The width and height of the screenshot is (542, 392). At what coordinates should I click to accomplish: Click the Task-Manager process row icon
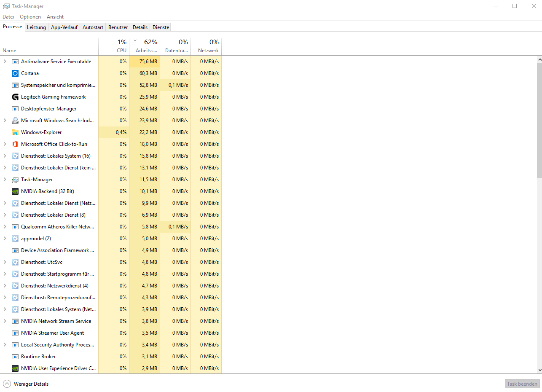click(15, 180)
